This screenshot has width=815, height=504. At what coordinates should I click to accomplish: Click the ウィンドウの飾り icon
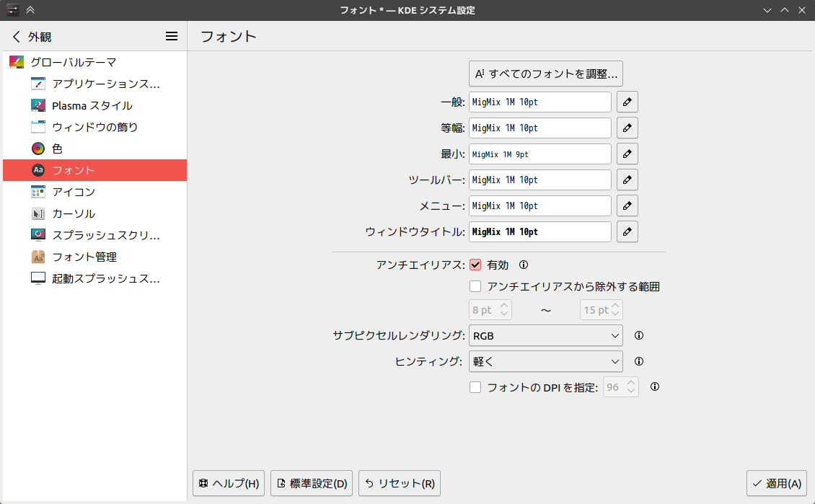click(38, 127)
